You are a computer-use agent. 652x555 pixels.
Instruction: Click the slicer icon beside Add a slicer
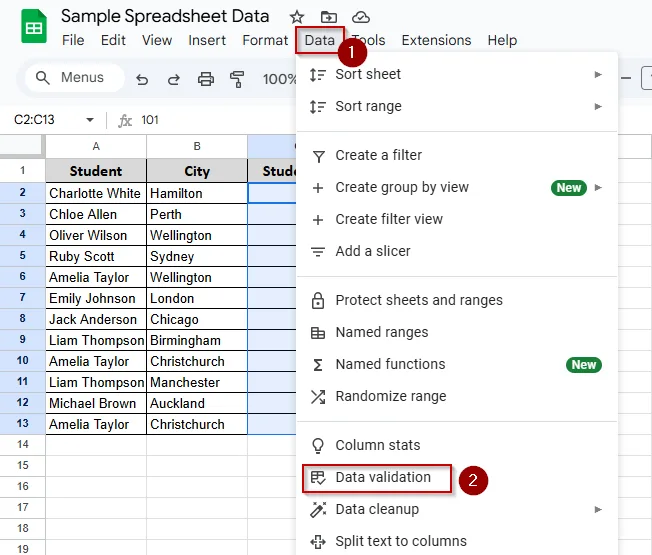coord(318,252)
